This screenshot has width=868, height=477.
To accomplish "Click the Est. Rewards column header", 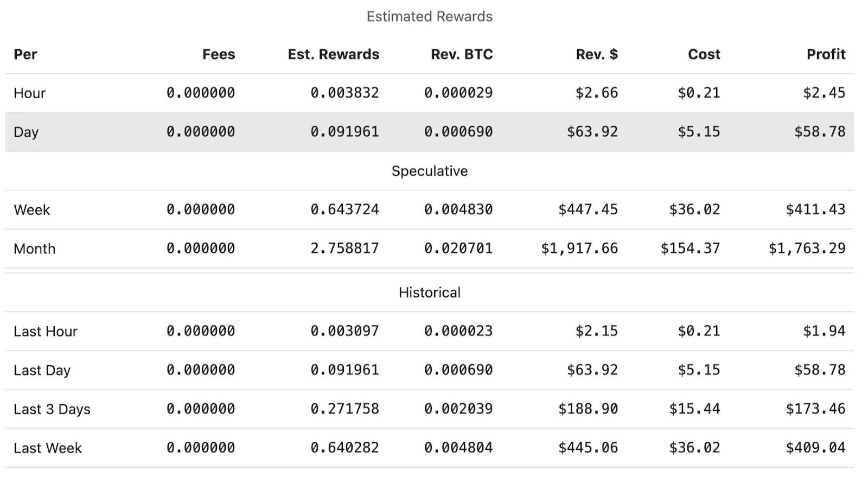I will tap(333, 54).
